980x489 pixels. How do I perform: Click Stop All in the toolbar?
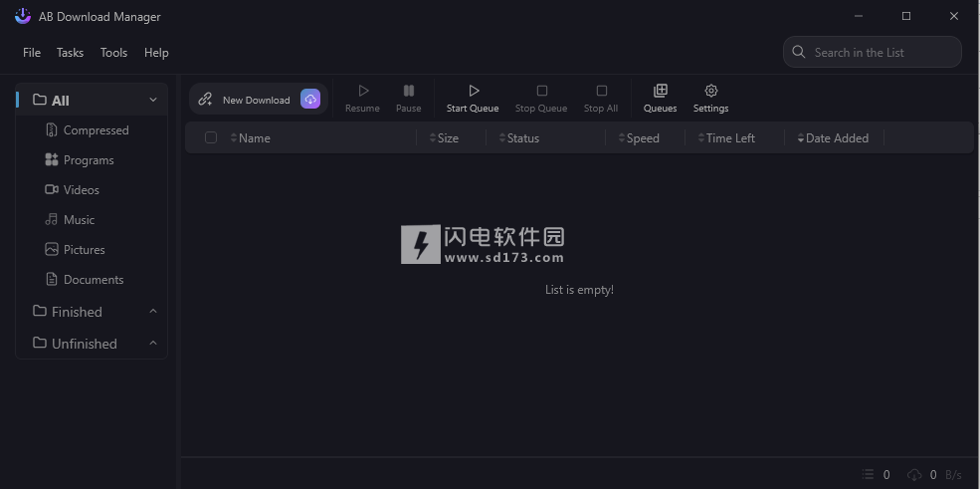tap(601, 99)
